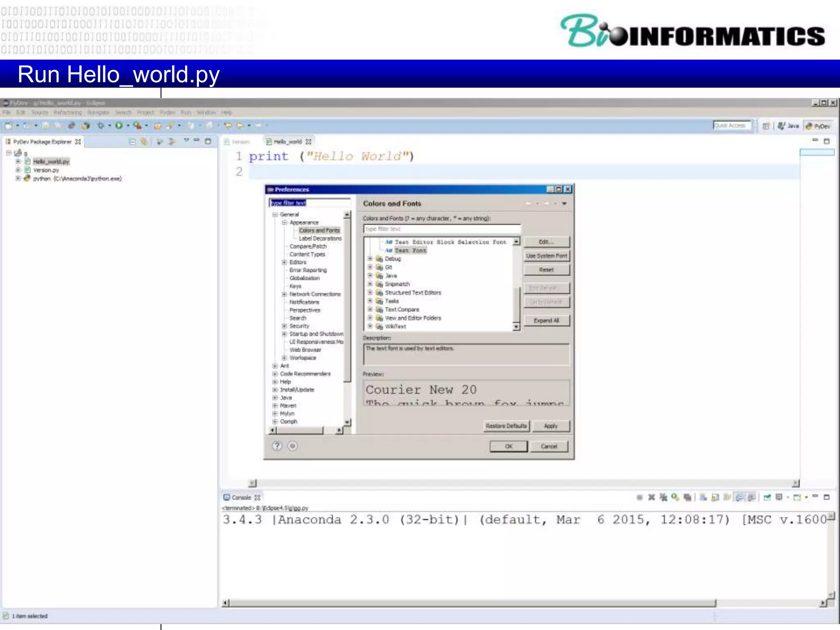Expand the Git category in fonts list
The image size is (840, 630).
[x=370, y=267]
